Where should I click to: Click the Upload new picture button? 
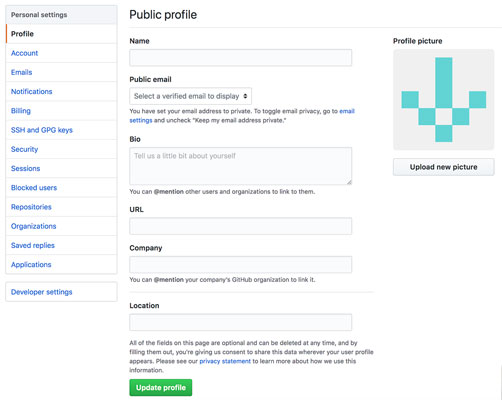tap(443, 167)
